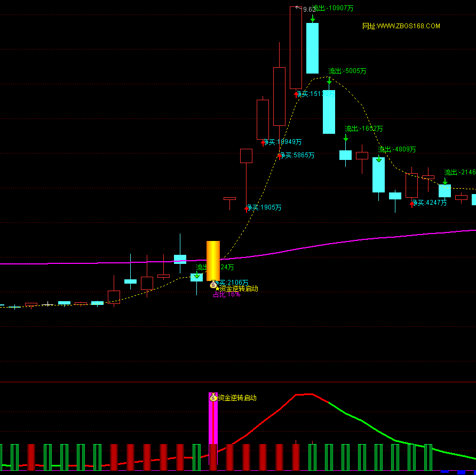Click the red arrow beside 净买:4247万

tap(412, 203)
